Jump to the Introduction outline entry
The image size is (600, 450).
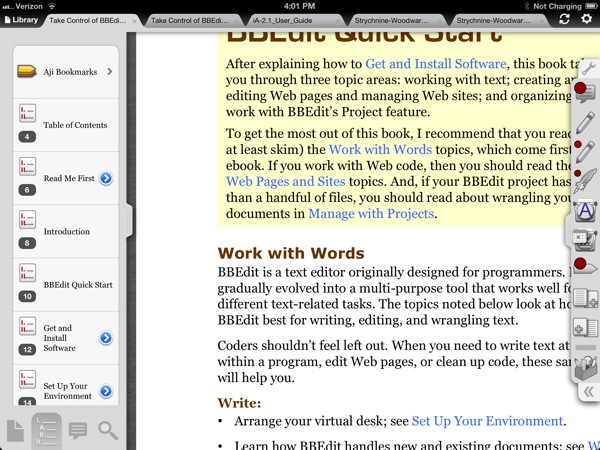point(66,231)
